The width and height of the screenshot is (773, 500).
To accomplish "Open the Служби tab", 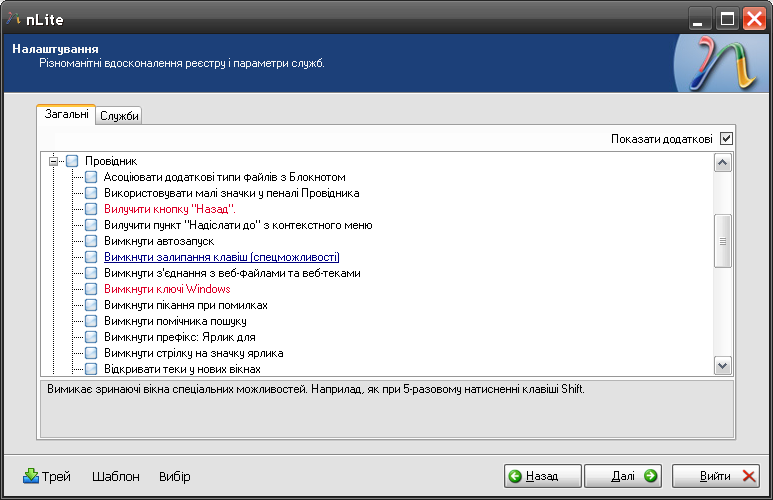I will (x=119, y=116).
